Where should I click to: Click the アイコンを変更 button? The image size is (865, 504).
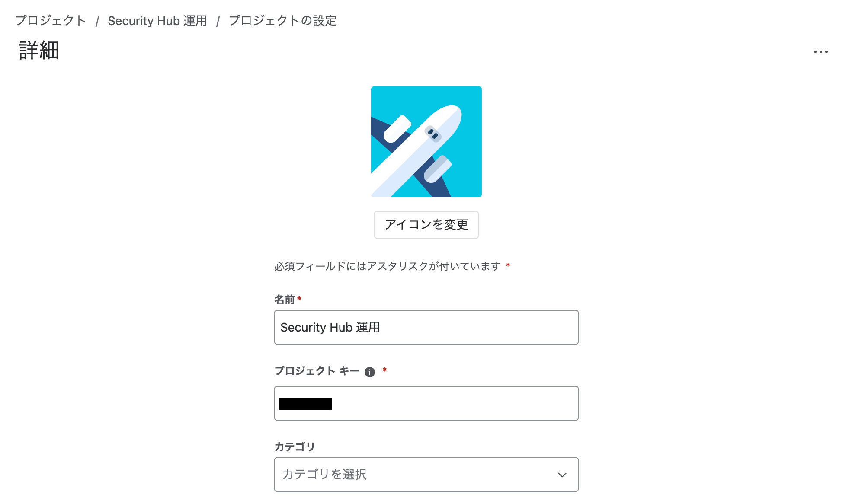426,225
